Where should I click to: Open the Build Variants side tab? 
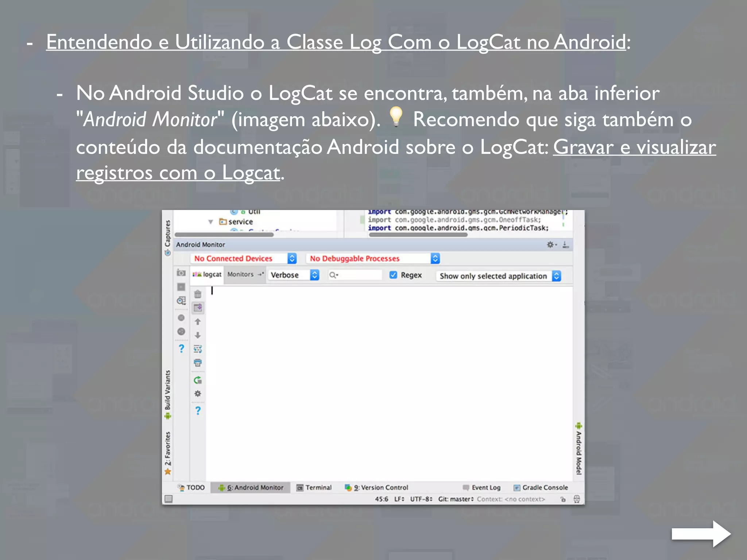(x=167, y=394)
